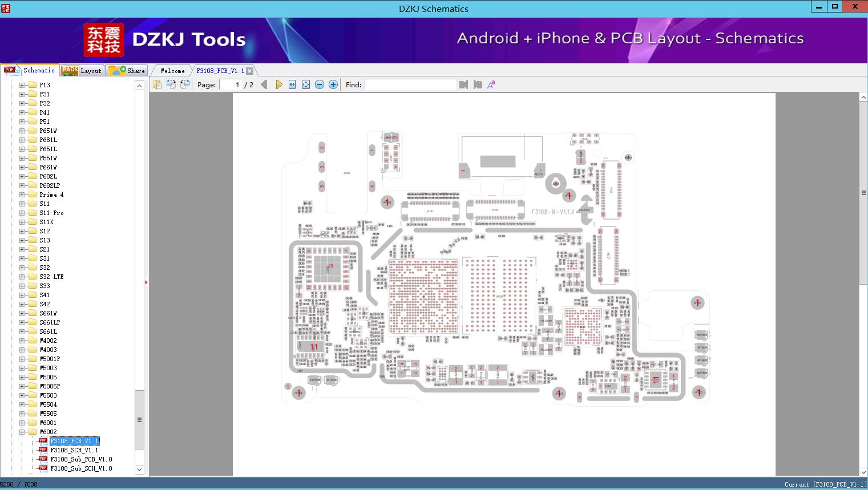The width and height of the screenshot is (868, 490).
Task: Click the previous page arrow
Action: [264, 84]
